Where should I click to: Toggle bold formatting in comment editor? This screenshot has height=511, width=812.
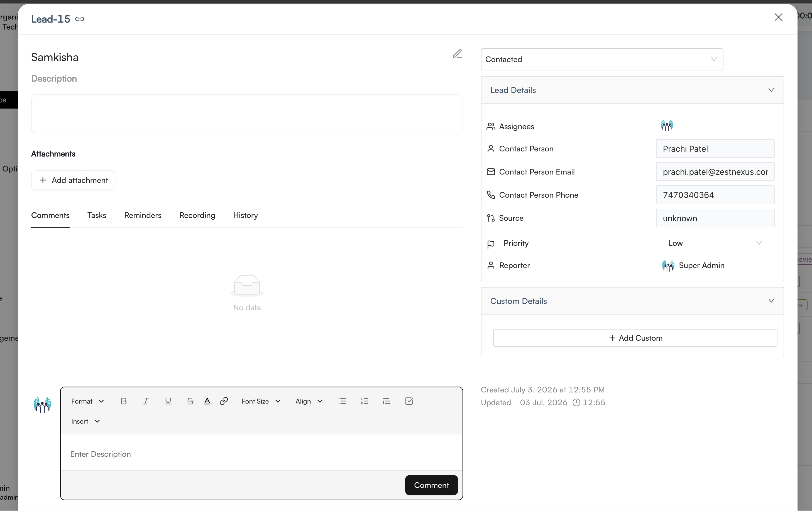[x=123, y=401]
